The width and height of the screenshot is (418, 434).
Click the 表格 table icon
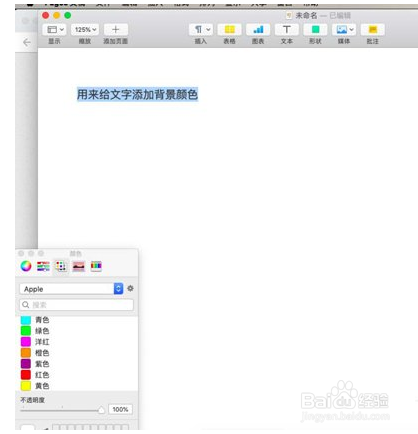pos(229,30)
